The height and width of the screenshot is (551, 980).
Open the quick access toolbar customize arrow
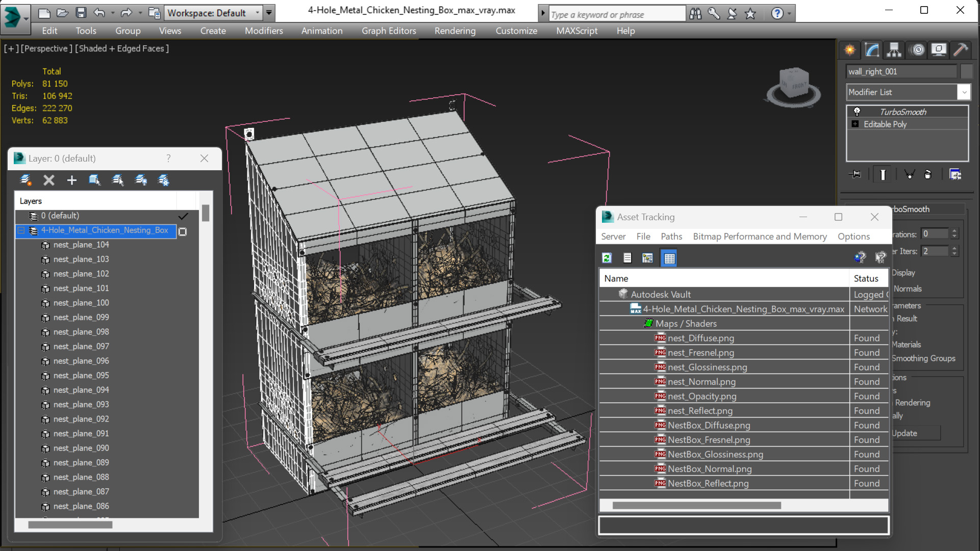click(x=269, y=13)
